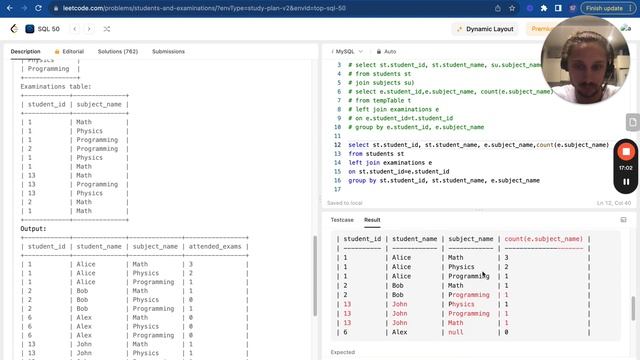The height and width of the screenshot is (360, 640).
Task: Open Solutions (762) tab
Action: coord(118,51)
